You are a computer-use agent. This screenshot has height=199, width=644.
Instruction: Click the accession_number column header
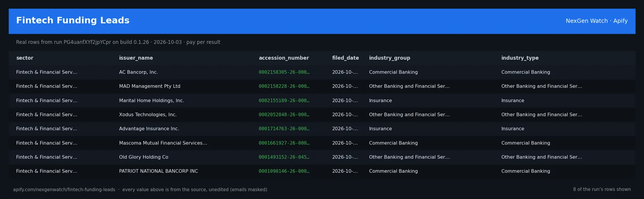[x=284, y=58]
